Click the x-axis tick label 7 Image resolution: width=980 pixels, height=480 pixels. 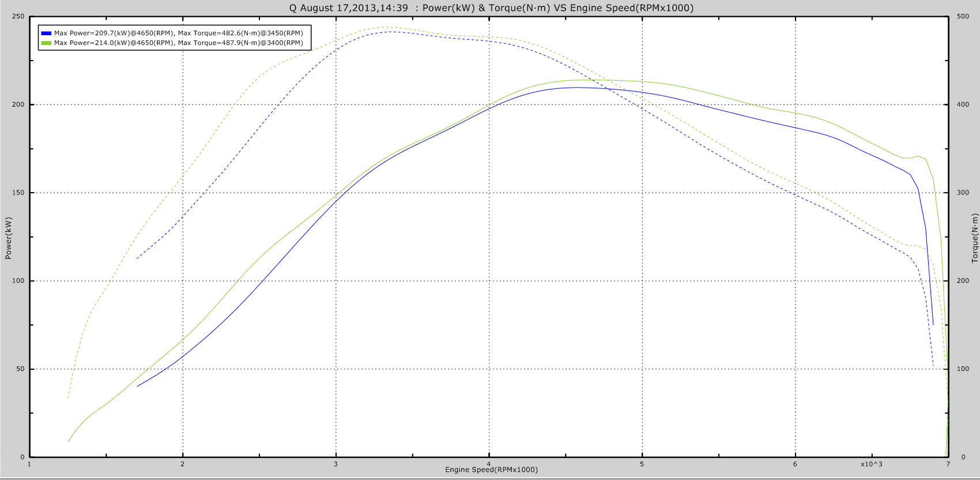click(x=948, y=464)
